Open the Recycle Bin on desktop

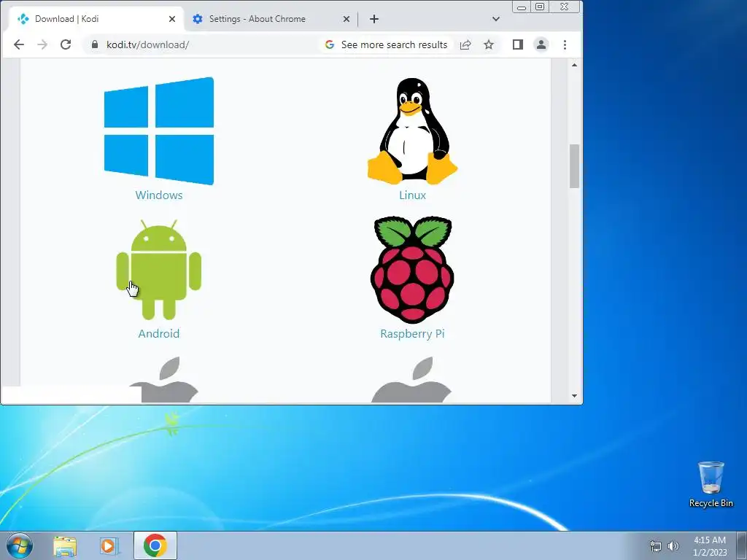[x=711, y=484]
